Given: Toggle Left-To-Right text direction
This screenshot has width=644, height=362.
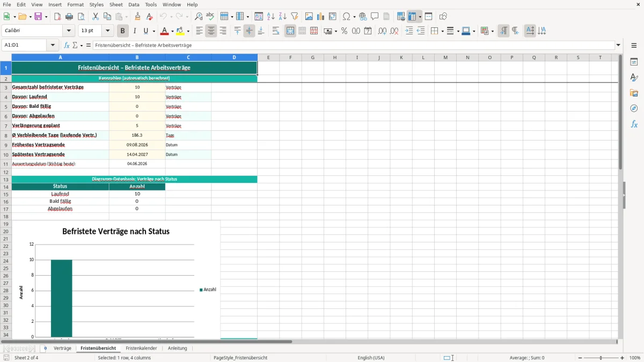Looking at the screenshot, I should tap(503, 31).
